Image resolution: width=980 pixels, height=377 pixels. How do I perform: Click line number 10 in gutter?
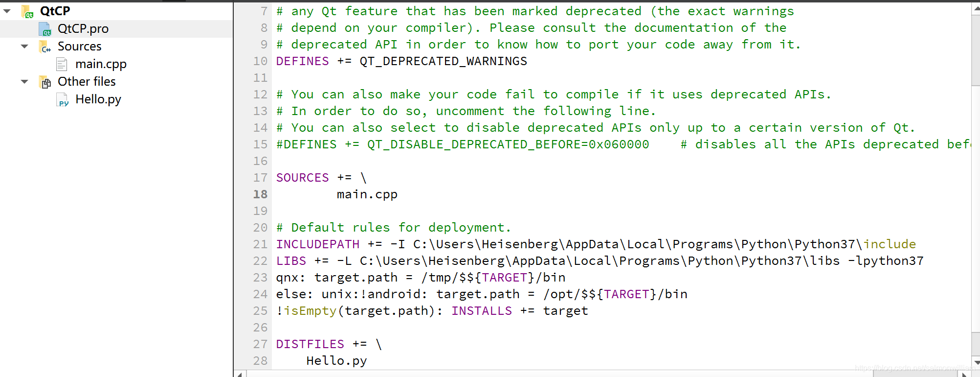[x=260, y=61]
